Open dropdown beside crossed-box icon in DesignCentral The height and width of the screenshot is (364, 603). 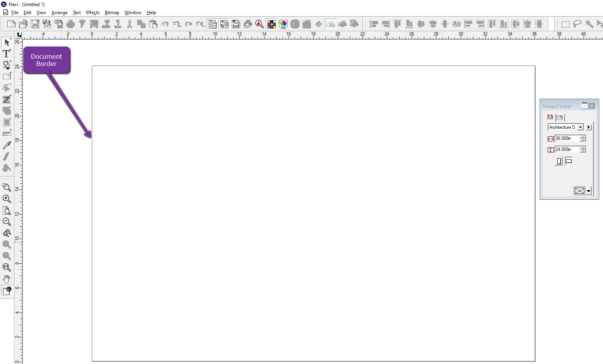tap(589, 191)
